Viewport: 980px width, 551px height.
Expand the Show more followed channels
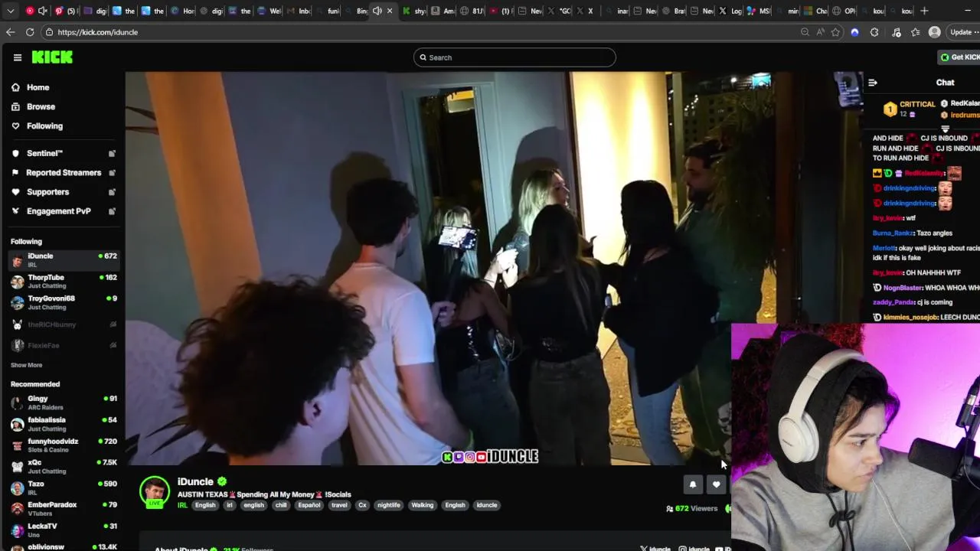tap(26, 365)
